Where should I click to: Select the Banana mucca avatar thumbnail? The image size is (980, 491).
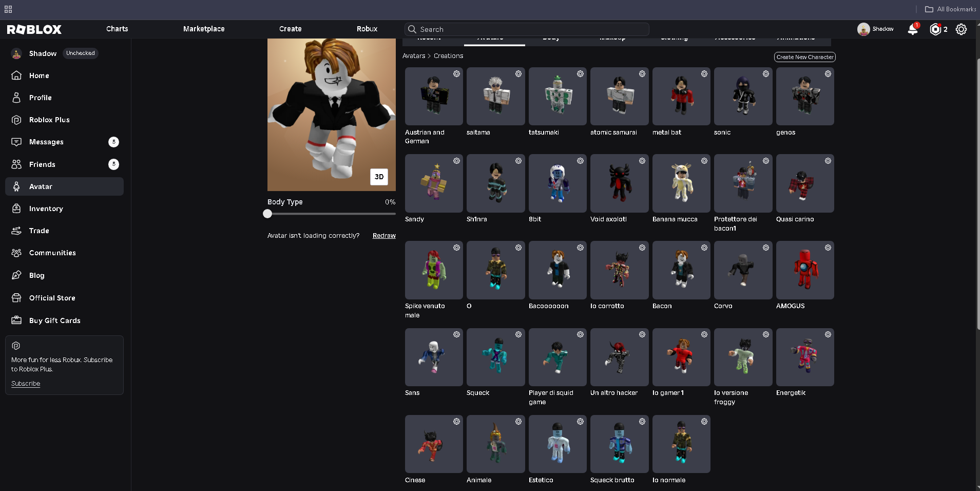(x=681, y=183)
